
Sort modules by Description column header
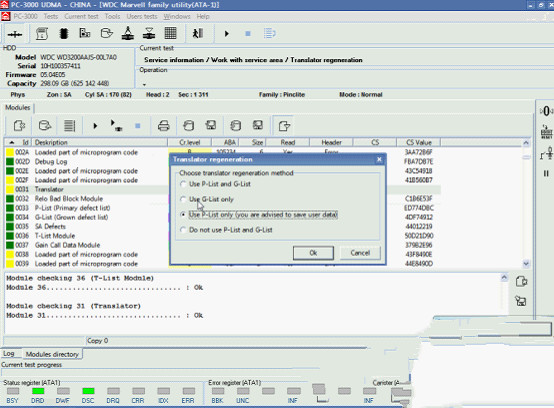tap(100, 142)
